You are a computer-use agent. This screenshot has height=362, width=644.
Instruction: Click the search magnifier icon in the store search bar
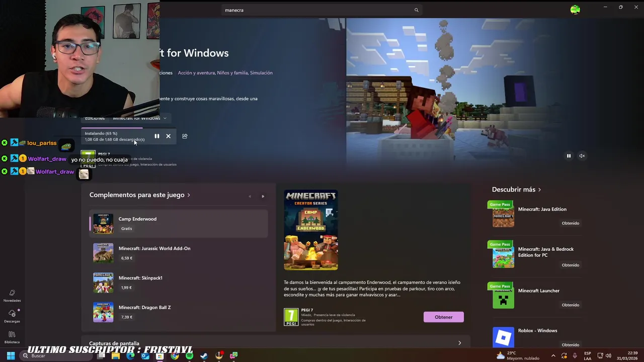416,10
